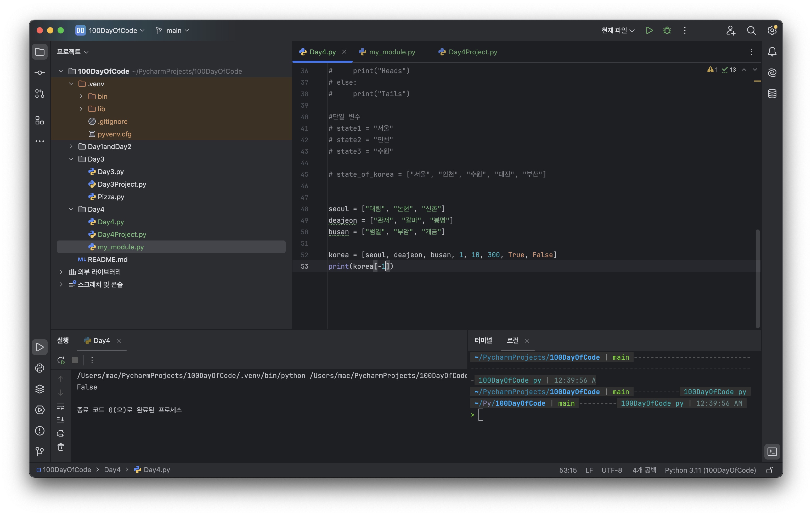This screenshot has width=812, height=516.
Task: Expand the Day1andDay2 folder
Action: 71,146
